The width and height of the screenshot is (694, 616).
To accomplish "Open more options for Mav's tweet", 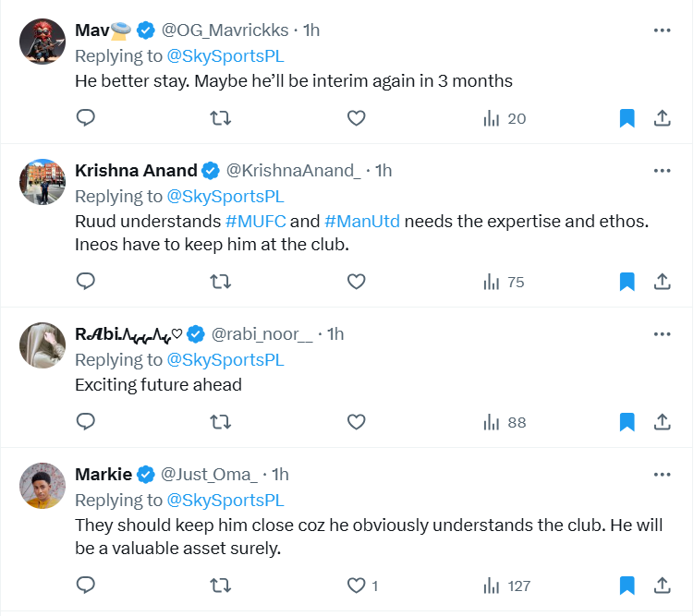I will [662, 30].
